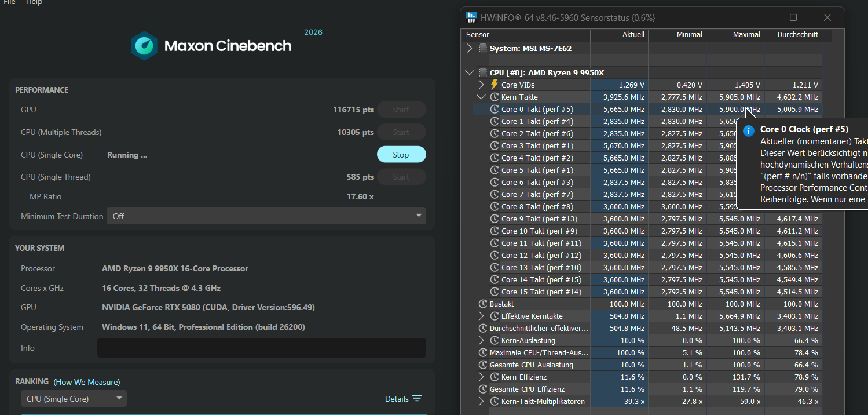Image resolution: width=868 pixels, height=415 pixels.
Task: Collapse CPU [#0] AMD Ryzen 9 9950X node
Action: tap(470, 72)
